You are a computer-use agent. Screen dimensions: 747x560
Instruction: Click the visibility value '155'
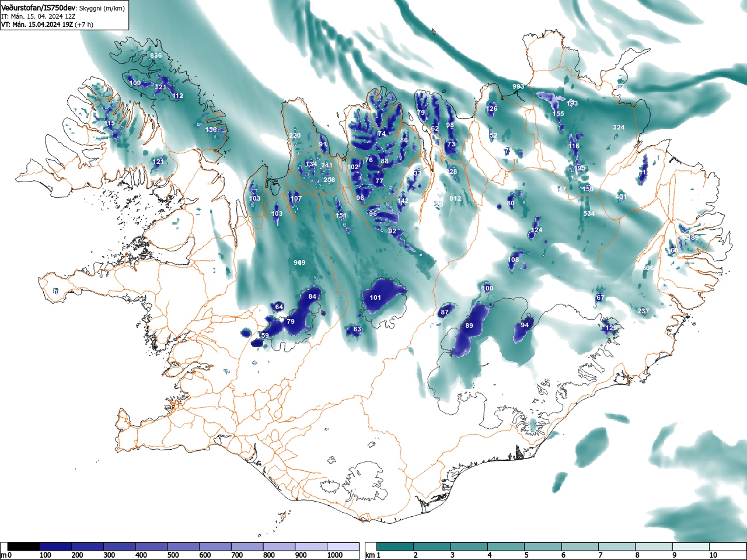coord(558,114)
